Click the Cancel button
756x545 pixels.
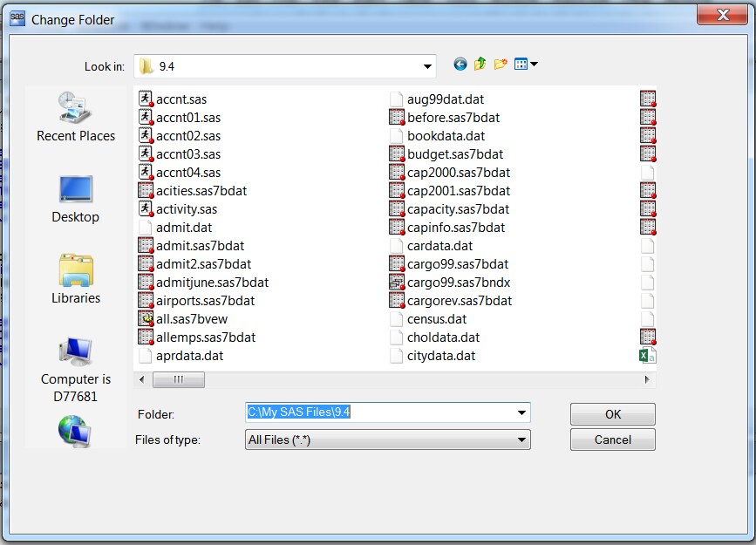click(x=611, y=439)
